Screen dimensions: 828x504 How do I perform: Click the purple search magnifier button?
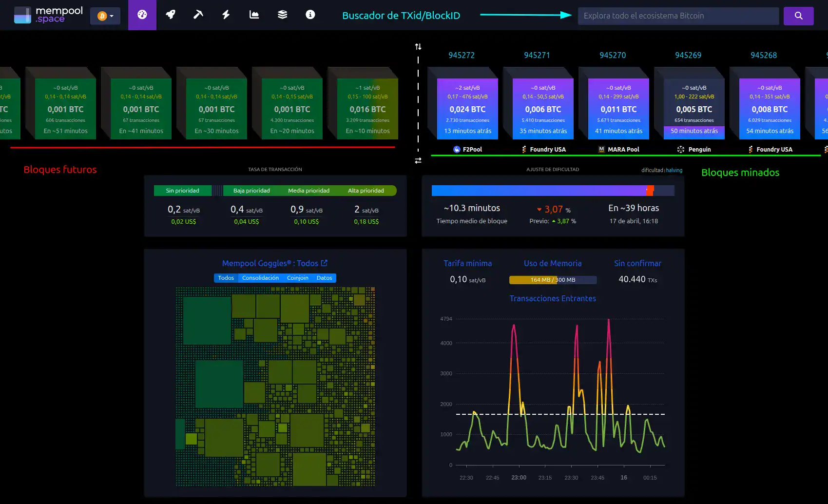point(798,16)
